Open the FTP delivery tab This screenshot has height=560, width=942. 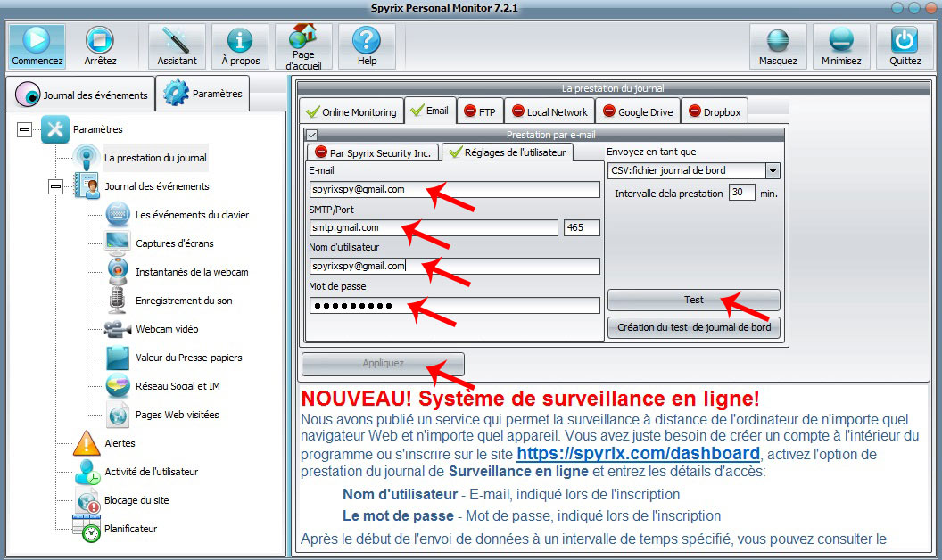[x=480, y=111]
